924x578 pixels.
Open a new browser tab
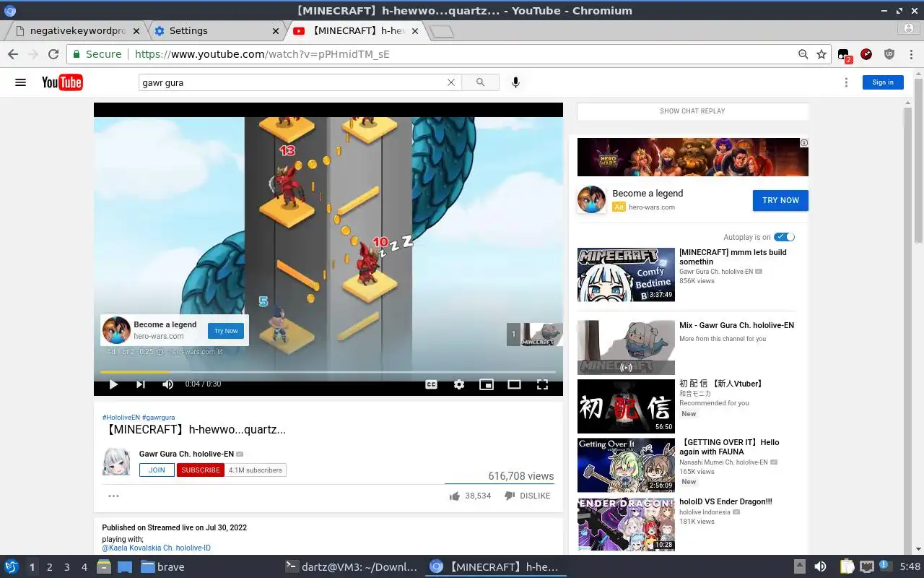point(441,31)
